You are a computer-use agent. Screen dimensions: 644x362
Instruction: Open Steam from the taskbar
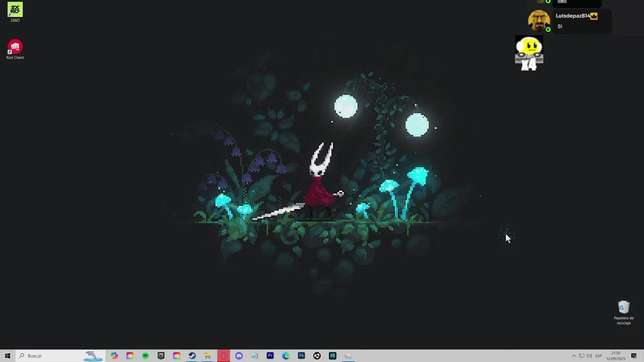192,356
